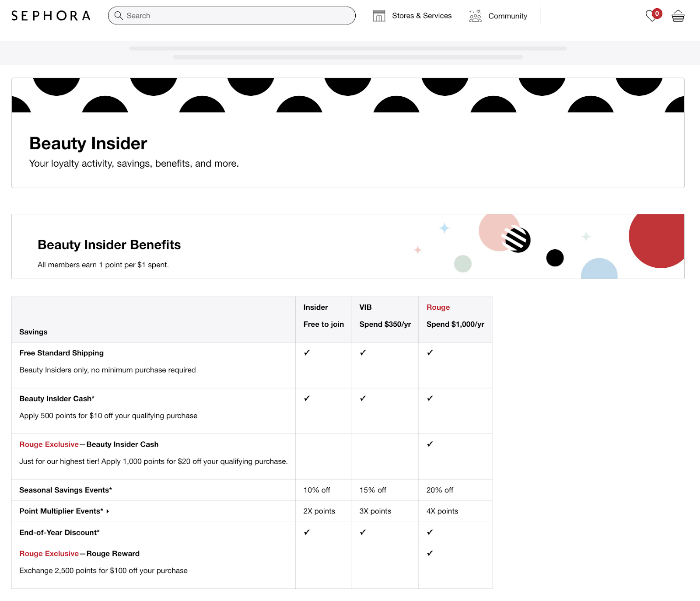Image resolution: width=700 pixels, height=601 pixels.
Task: Open the shopping basket icon
Action: click(x=678, y=16)
